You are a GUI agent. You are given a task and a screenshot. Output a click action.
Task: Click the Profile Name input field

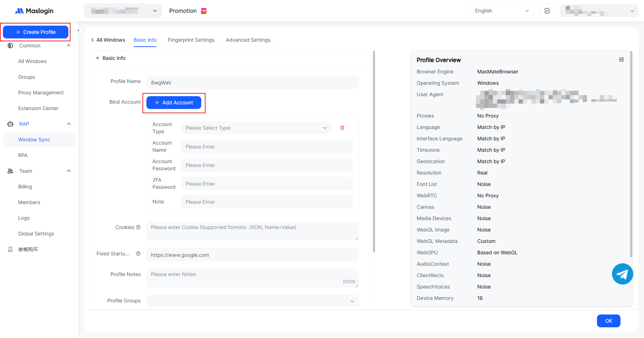tap(252, 82)
